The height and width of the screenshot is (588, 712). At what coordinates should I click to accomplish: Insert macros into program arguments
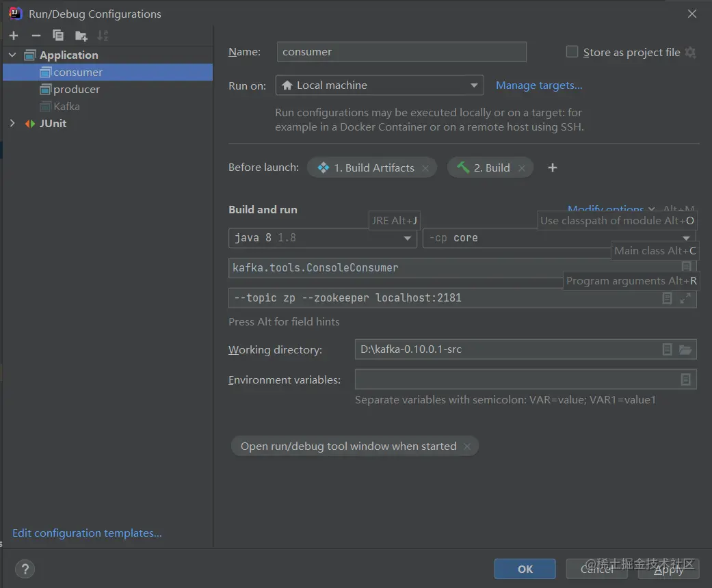pyautogui.click(x=667, y=298)
